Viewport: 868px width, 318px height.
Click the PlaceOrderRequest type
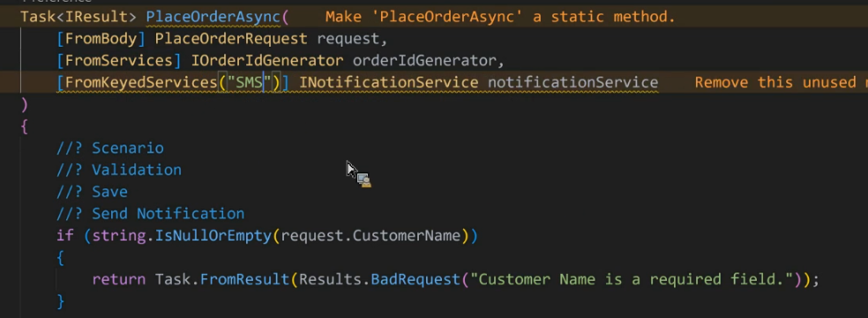click(x=231, y=39)
